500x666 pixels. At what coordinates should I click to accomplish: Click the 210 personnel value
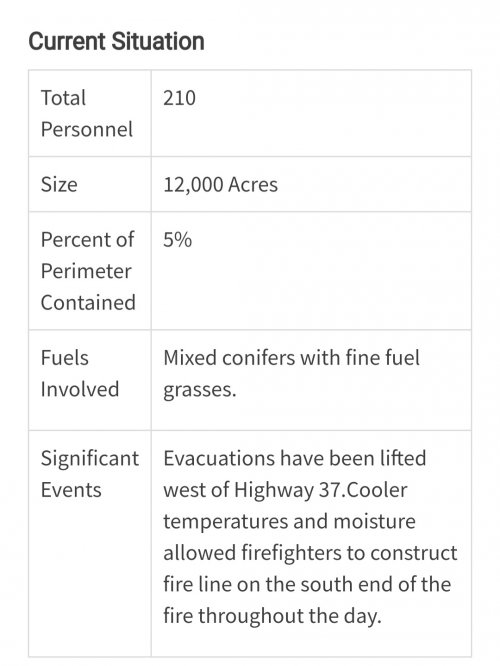[179, 98]
